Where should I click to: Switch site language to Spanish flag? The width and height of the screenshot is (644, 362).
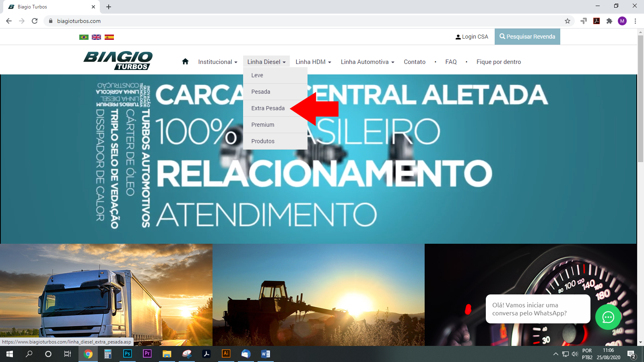[x=109, y=37]
